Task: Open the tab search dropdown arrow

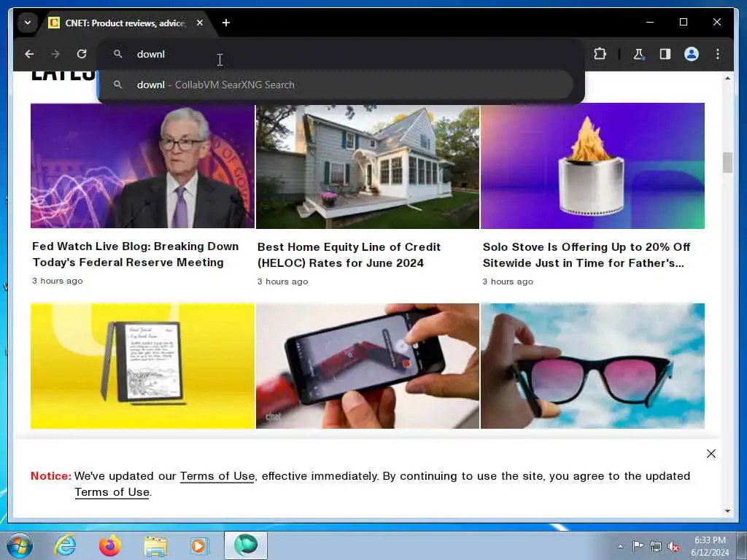Action: pyautogui.click(x=28, y=23)
